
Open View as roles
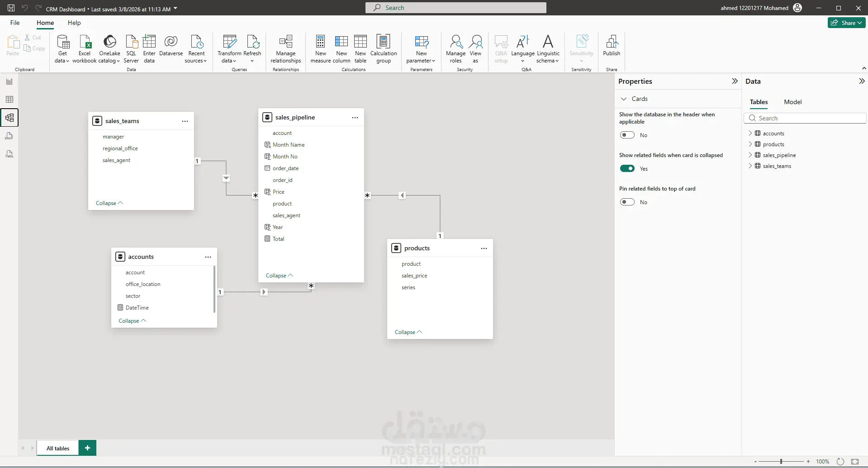(475, 49)
